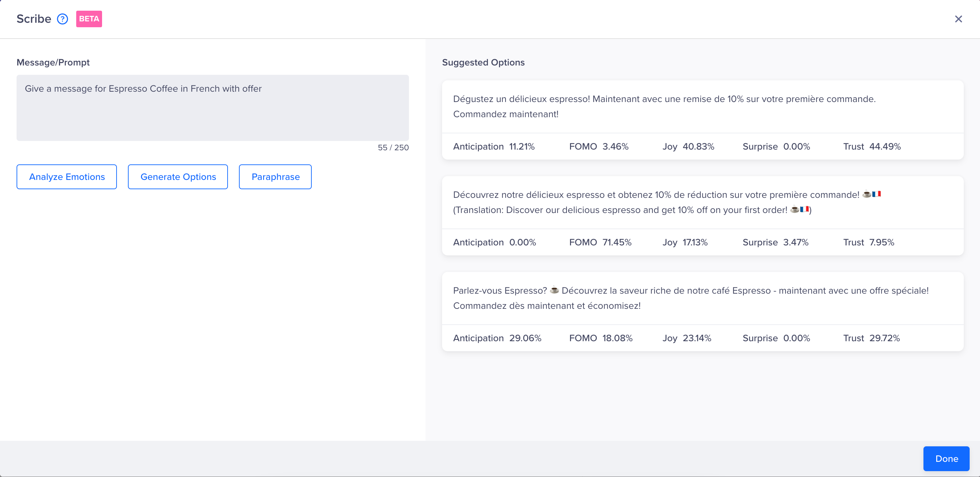Viewport: 980px width, 477px height.
Task: Click Generate Options button
Action: (x=178, y=177)
